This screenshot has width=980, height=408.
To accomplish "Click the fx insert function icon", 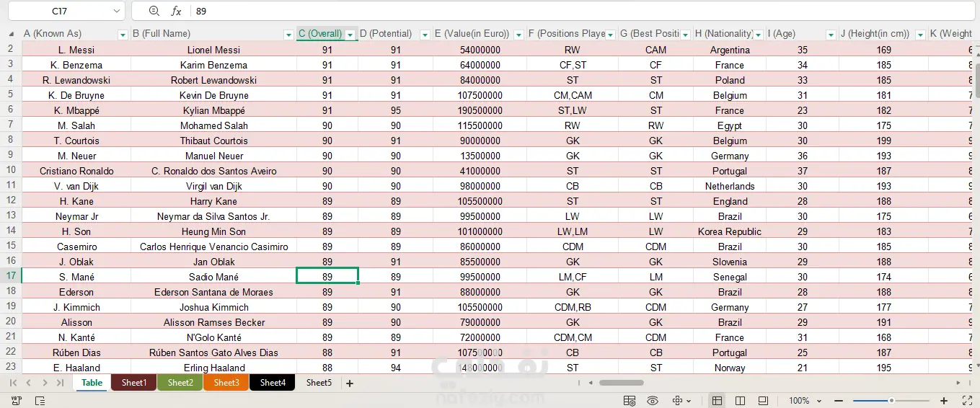I will (x=176, y=12).
